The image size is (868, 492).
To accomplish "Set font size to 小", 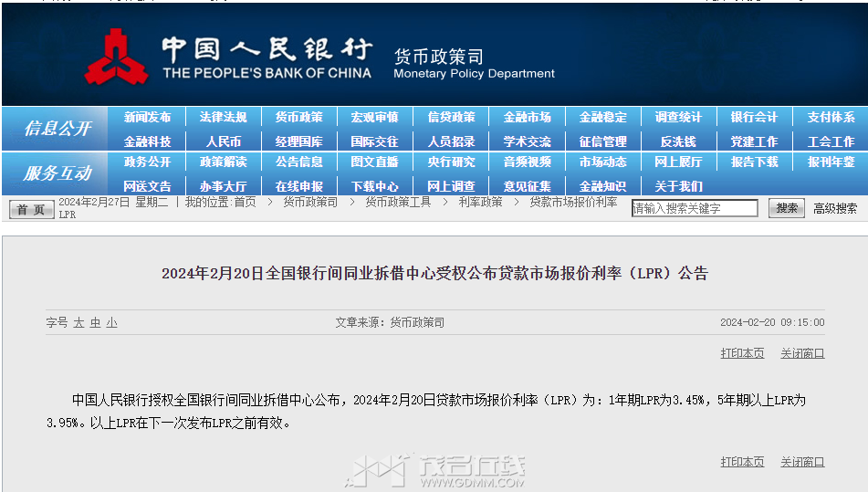I will point(112,322).
